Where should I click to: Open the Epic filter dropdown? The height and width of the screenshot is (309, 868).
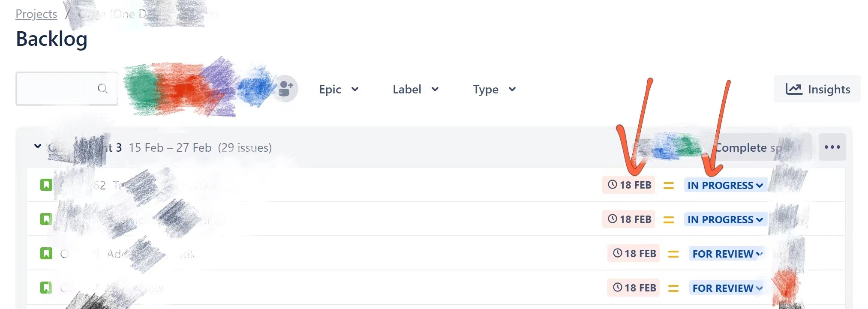339,89
